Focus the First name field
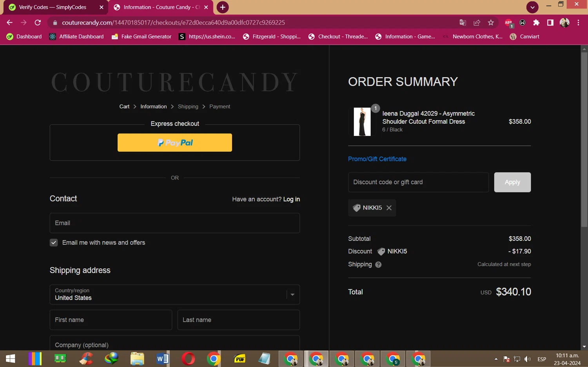Screen dimensions: 588x367 (111, 320)
